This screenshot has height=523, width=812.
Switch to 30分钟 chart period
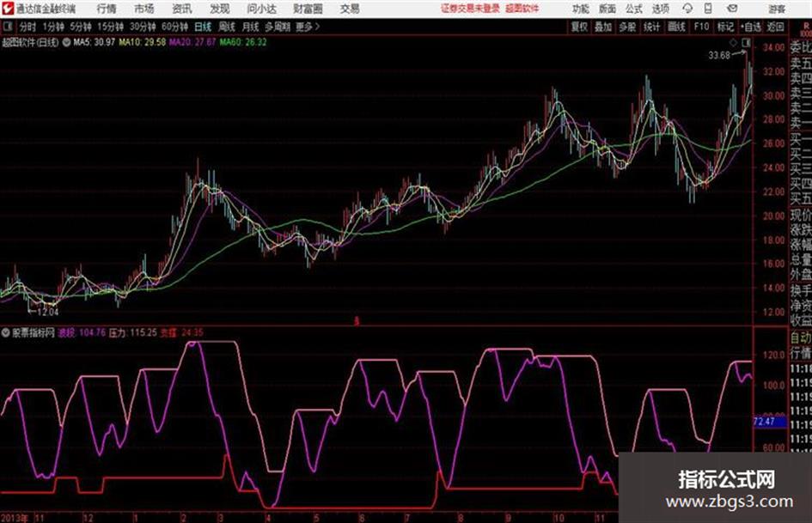click(x=143, y=27)
